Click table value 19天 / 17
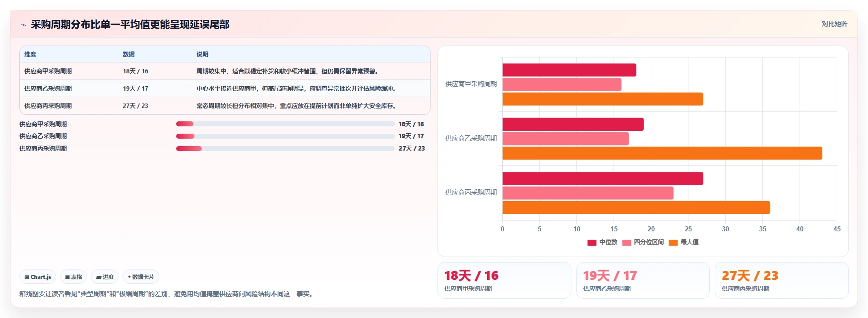 point(135,89)
